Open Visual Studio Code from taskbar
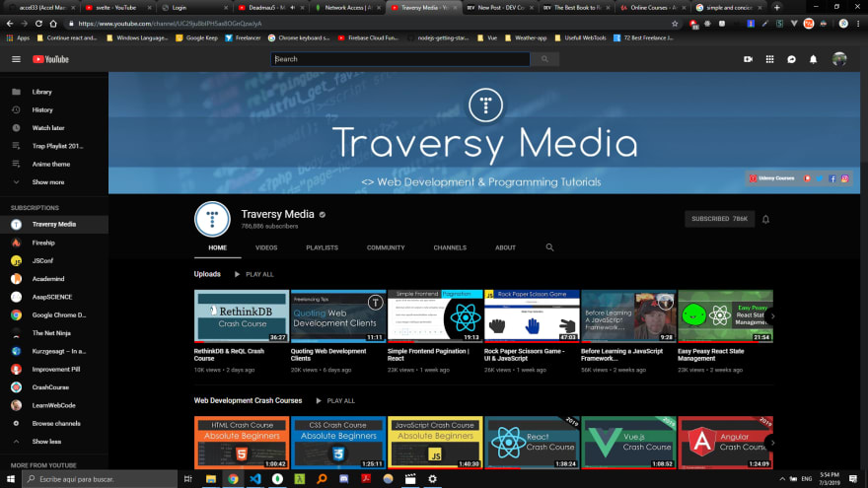Screen dimensions: 868x488 coord(255,479)
